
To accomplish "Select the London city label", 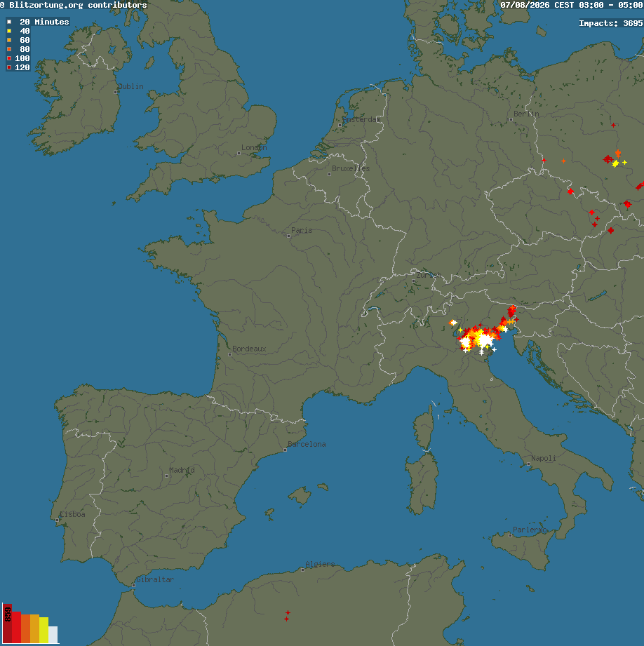I will point(254,147).
